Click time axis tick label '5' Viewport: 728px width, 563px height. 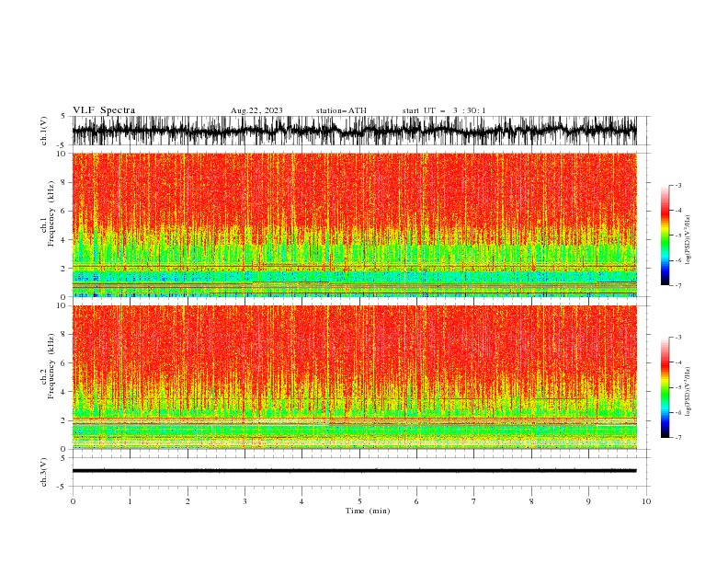click(x=359, y=501)
